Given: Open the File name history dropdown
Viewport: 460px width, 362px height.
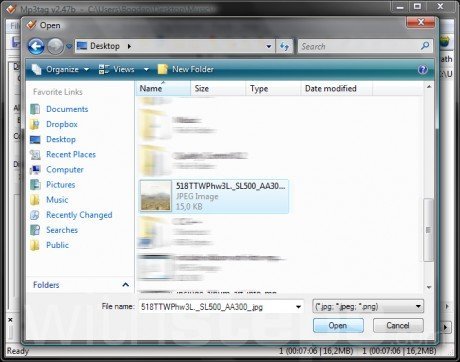Looking at the screenshot, I should coord(299,307).
